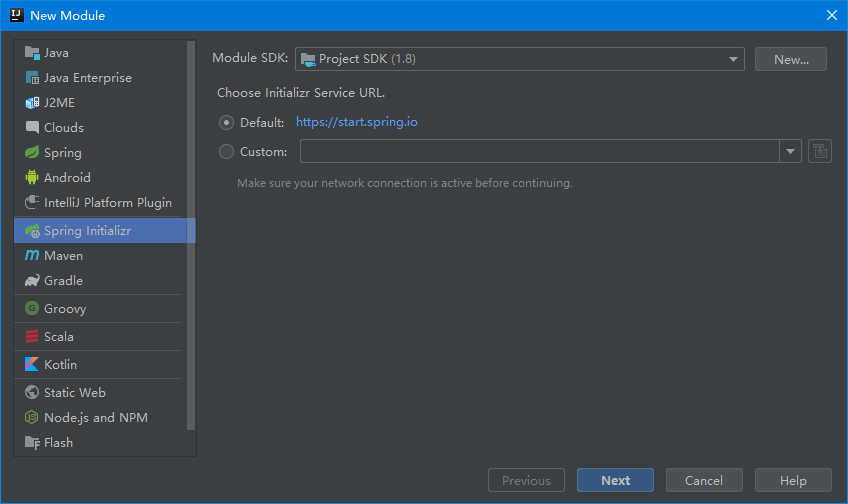Click the Next button

[x=615, y=480]
